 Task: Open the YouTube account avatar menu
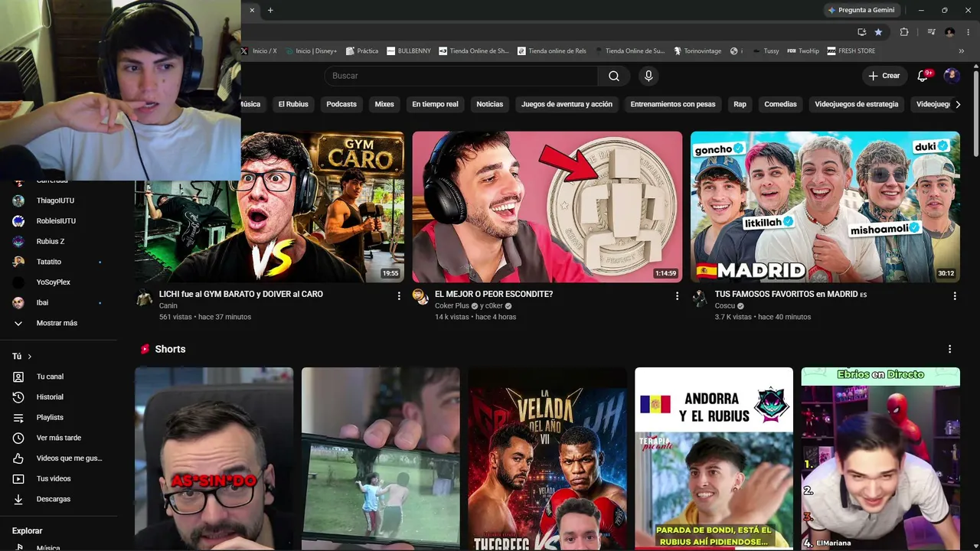(952, 76)
